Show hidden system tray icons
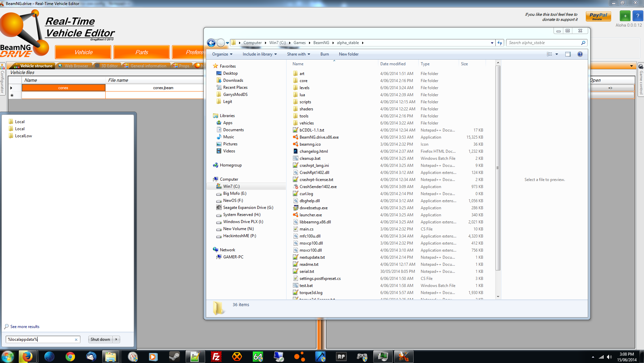Viewport: 644px width, 363px height. [593, 357]
